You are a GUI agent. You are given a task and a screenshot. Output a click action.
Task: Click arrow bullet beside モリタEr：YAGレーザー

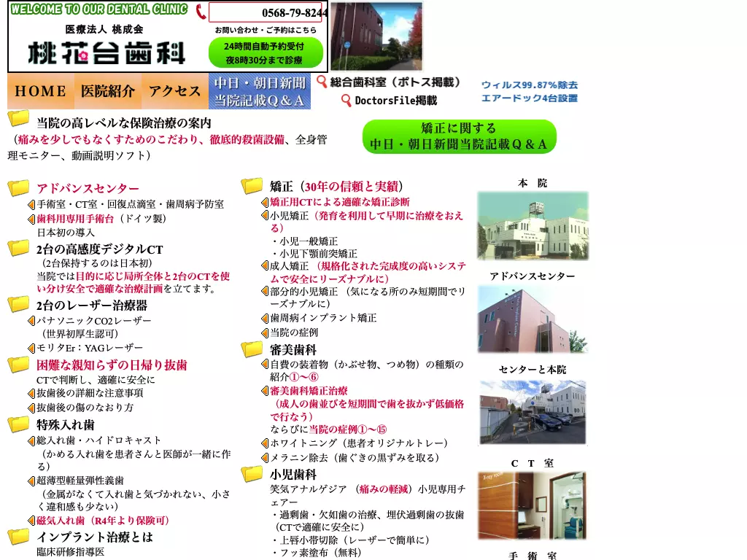coord(31,348)
